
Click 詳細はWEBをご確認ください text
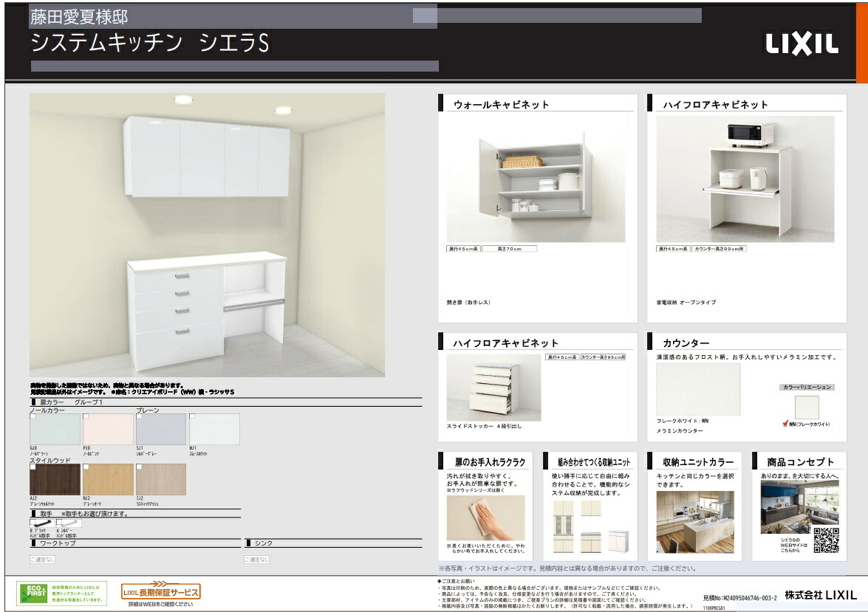(160, 605)
